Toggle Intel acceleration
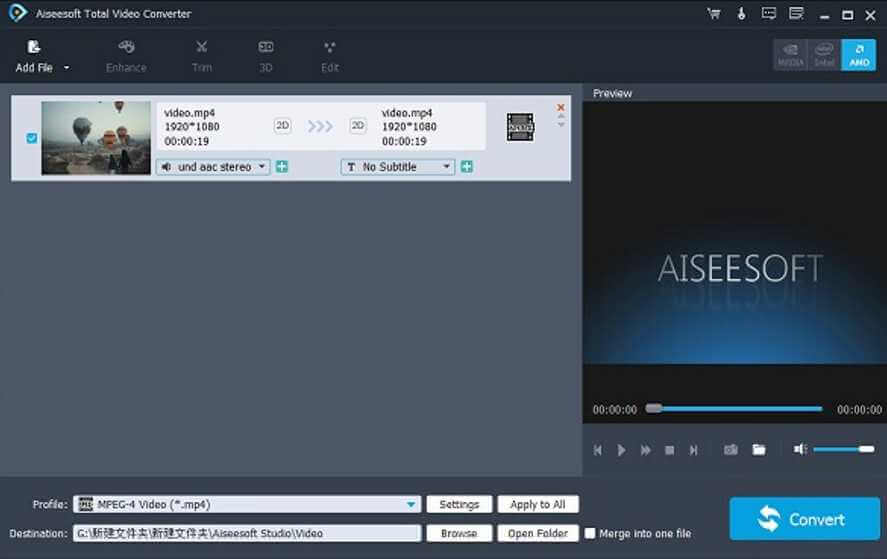The height and width of the screenshot is (559, 887). click(x=824, y=55)
